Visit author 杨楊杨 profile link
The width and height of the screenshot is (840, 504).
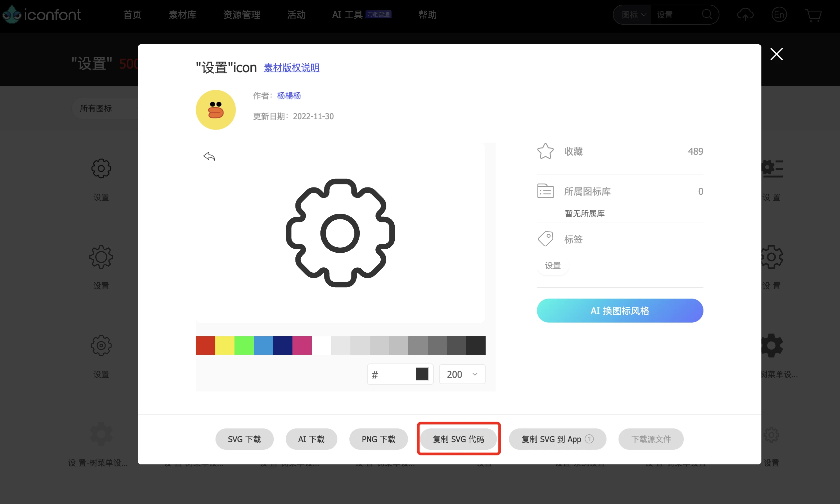click(288, 96)
